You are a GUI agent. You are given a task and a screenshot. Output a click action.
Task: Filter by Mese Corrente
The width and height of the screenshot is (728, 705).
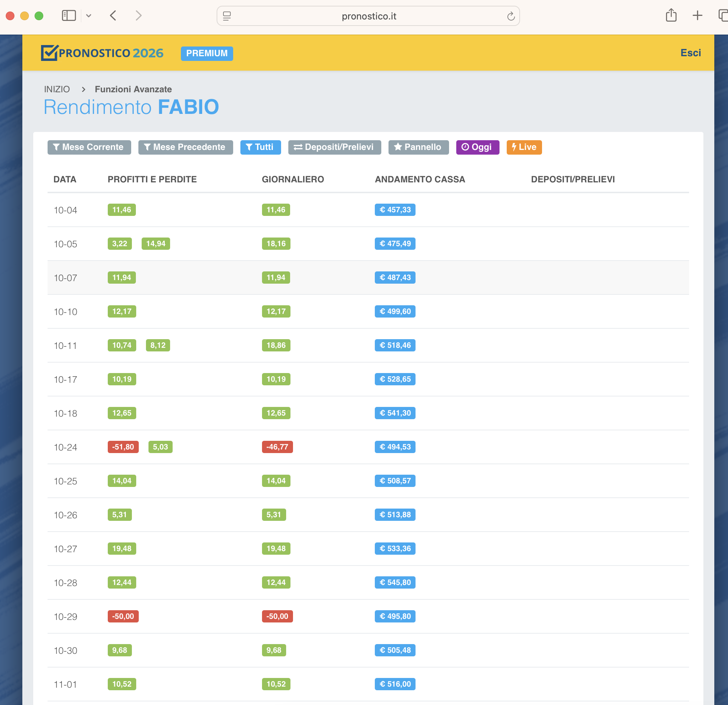pyautogui.click(x=89, y=147)
